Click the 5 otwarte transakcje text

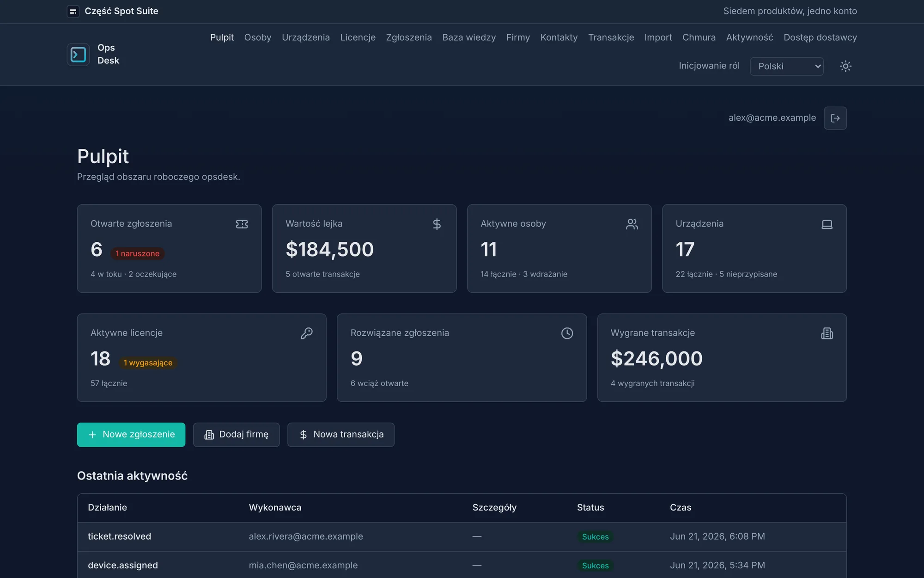coord(322,274)
